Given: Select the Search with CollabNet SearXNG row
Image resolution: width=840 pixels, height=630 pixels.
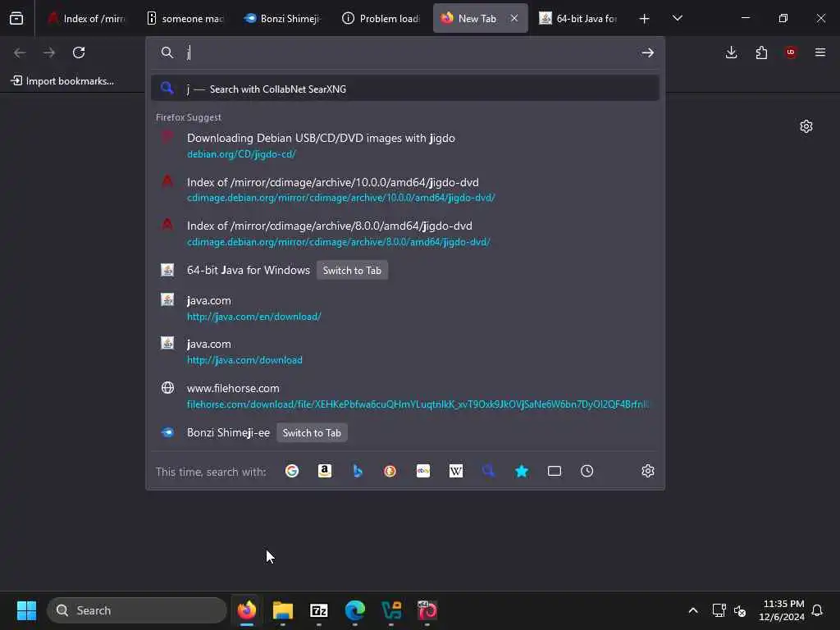Looking at the screenshot, I should pyautogui.click(x=405, y=89).
